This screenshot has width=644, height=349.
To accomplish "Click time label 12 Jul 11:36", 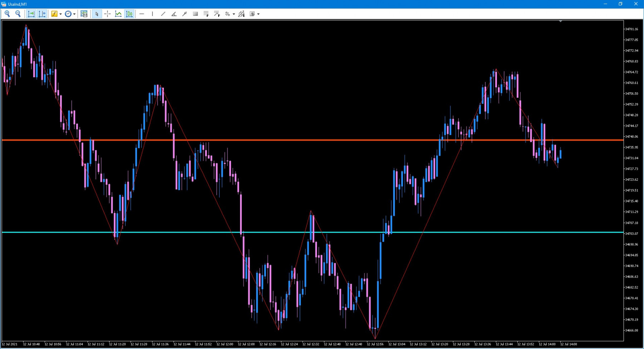I will 160,344.
